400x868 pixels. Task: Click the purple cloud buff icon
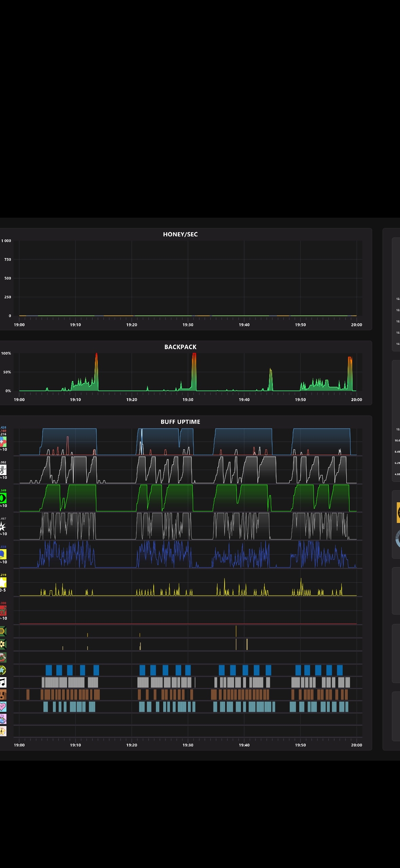click(x=3, y=719)
